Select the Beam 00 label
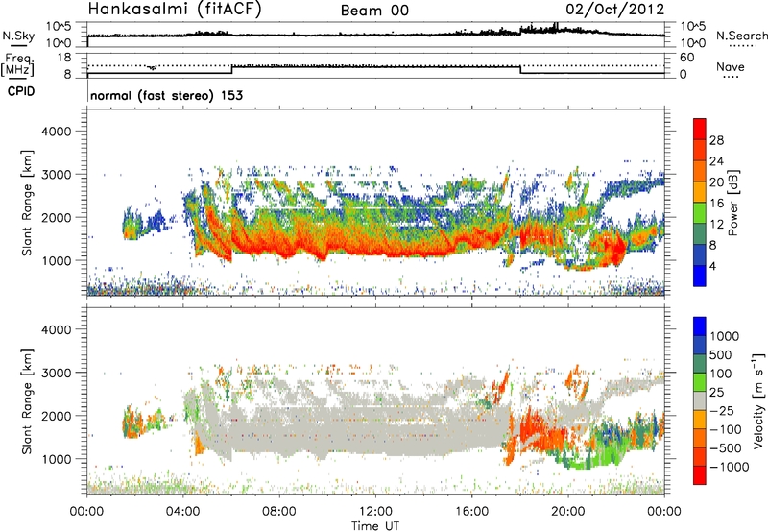Image resolution: width=768 pixels, height=532 pixels. click(x=374, y=11)
